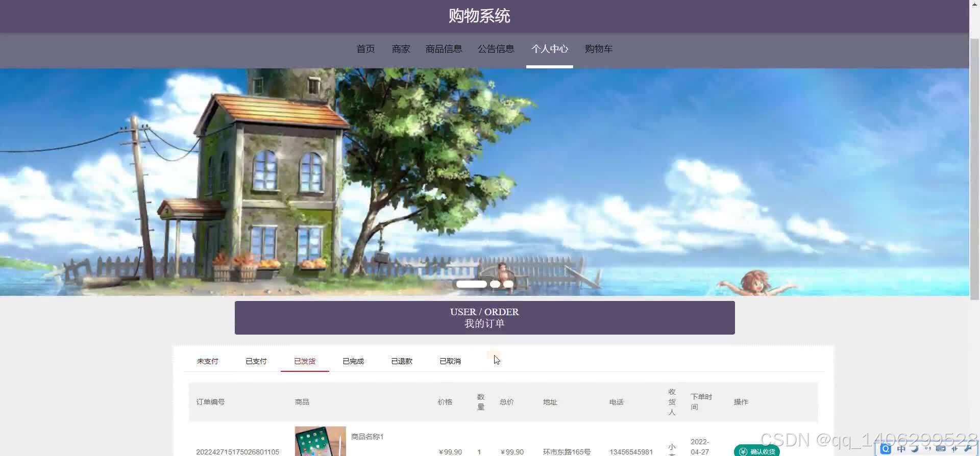Viewport: 980px width, 456px height.
Task: Switch to the 已取消 orders tab
Action: click(x=450, y=361)
